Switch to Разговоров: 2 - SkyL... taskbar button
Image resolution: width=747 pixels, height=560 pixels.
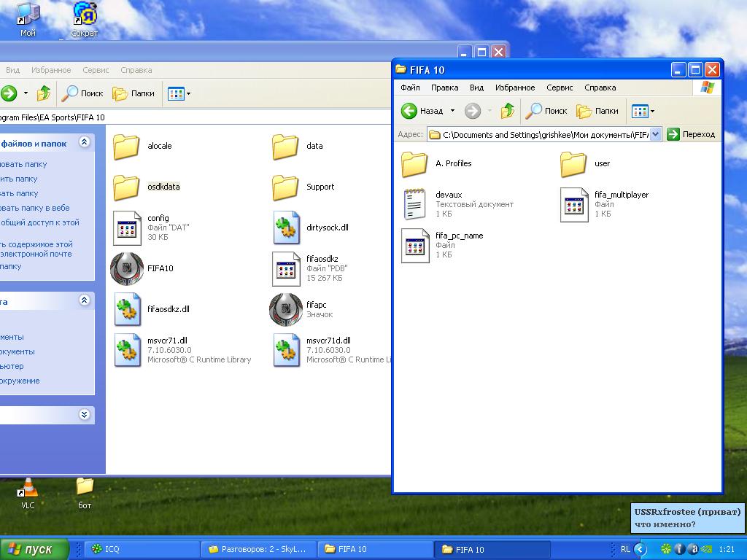[259, 549]
